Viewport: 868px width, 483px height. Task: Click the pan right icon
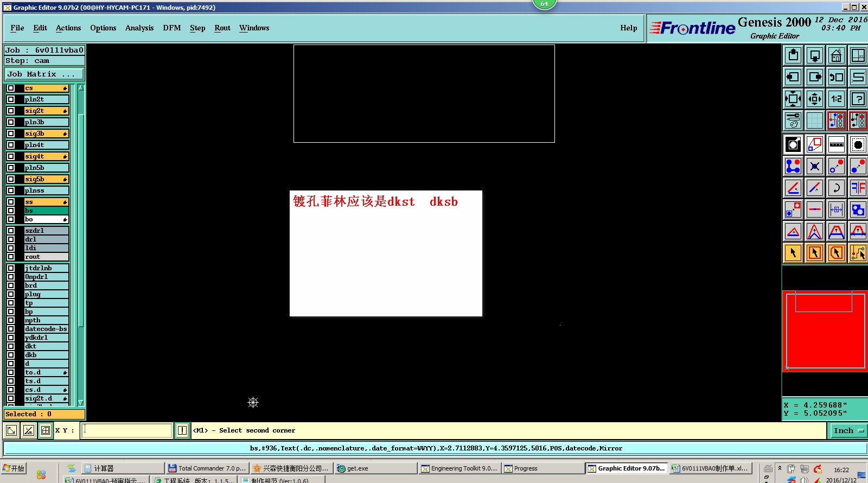pos(815,77)
